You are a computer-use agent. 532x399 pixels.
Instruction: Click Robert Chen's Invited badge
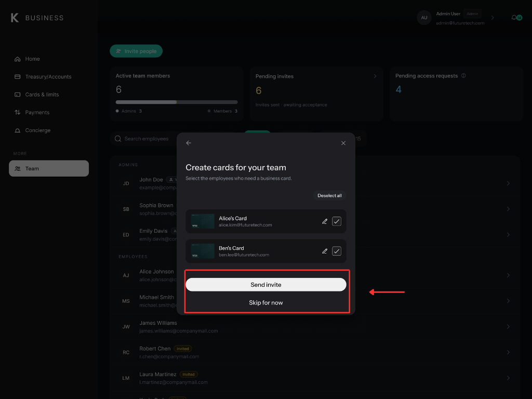click(183, 349)
